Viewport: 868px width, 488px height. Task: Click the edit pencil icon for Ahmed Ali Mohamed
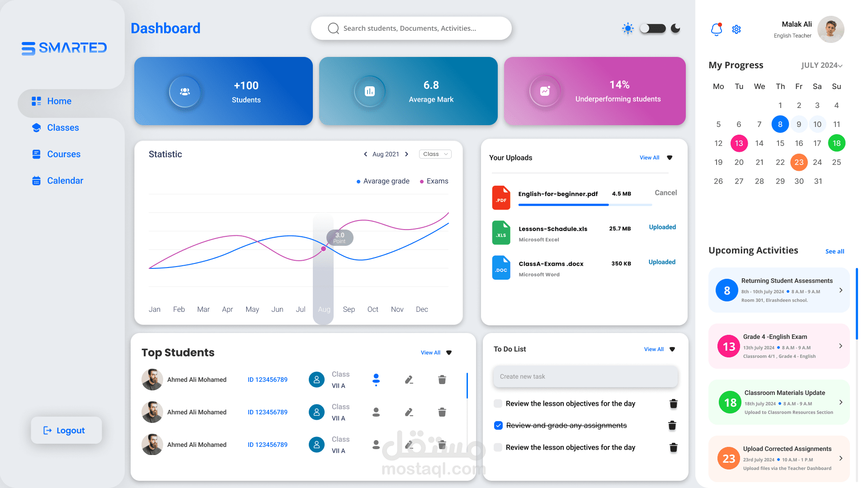click(409, 380)
